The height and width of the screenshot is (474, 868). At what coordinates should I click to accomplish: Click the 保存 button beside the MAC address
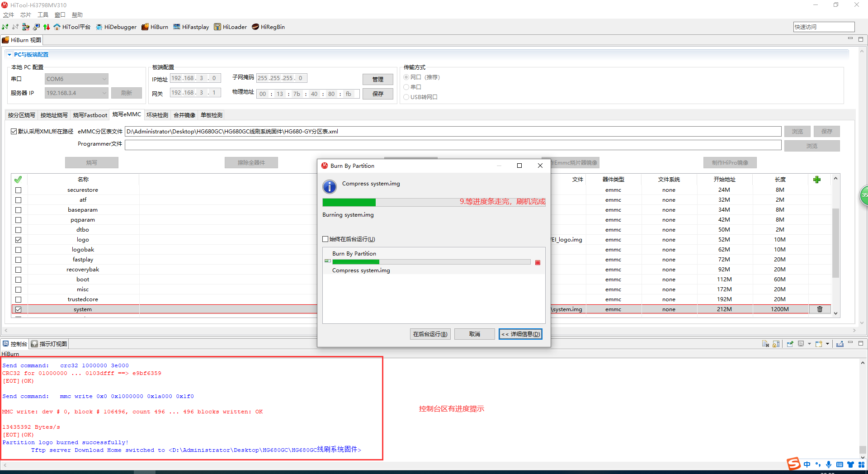(x=378, y=94)
